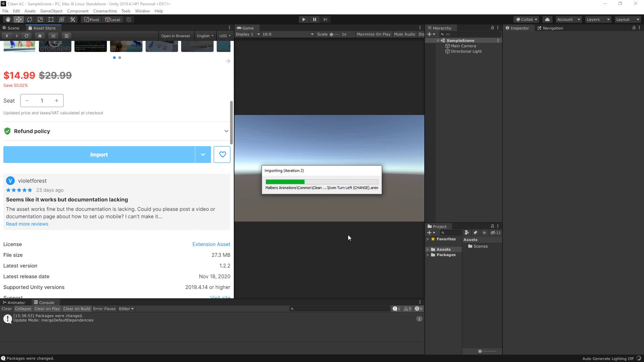Click the Game view Scale slider
Screen dimensions: 644x362
point(335,34)
